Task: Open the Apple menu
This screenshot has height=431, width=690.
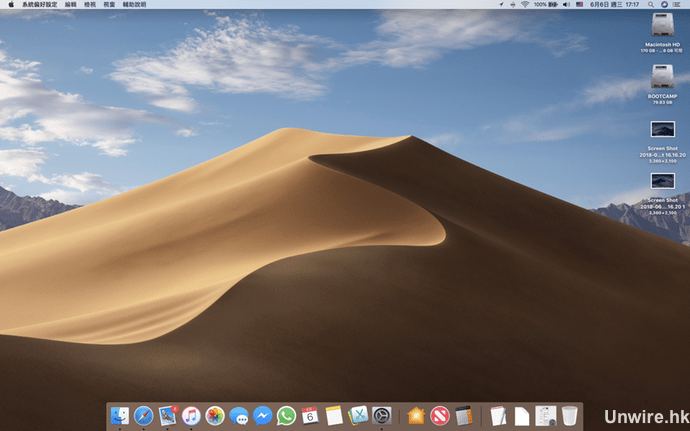Action: [11, 4]
